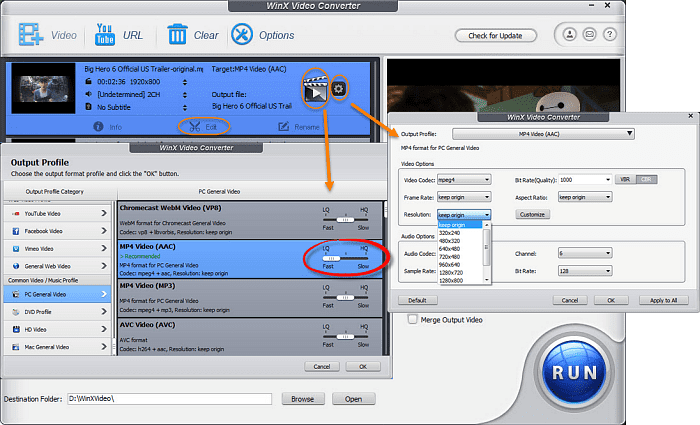700x425 pixels.
Task: Adjust MP4 Video (AAC) quality slider
Action: [x=331, y=258]
